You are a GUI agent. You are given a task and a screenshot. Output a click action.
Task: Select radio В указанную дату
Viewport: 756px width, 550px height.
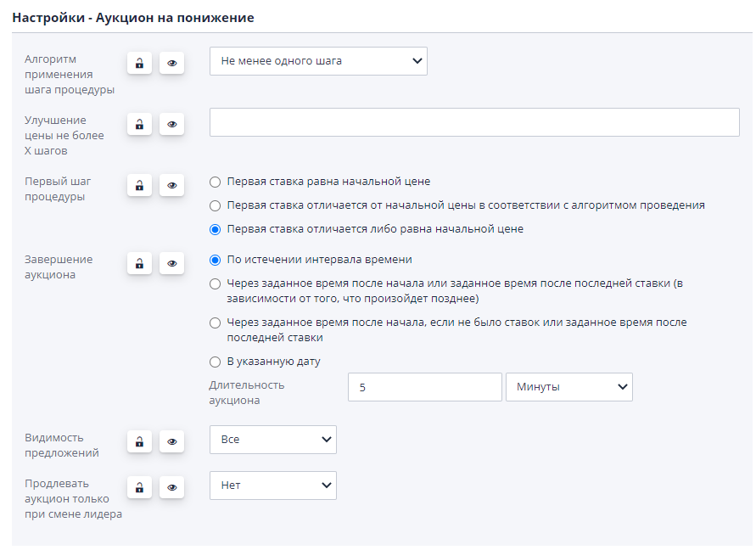click(215, 362)
